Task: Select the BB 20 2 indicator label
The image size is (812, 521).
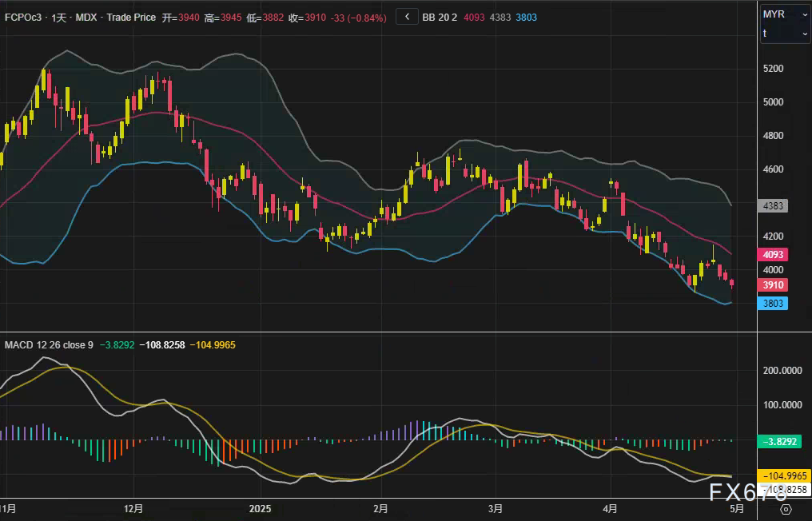Action: click(440, 17)
